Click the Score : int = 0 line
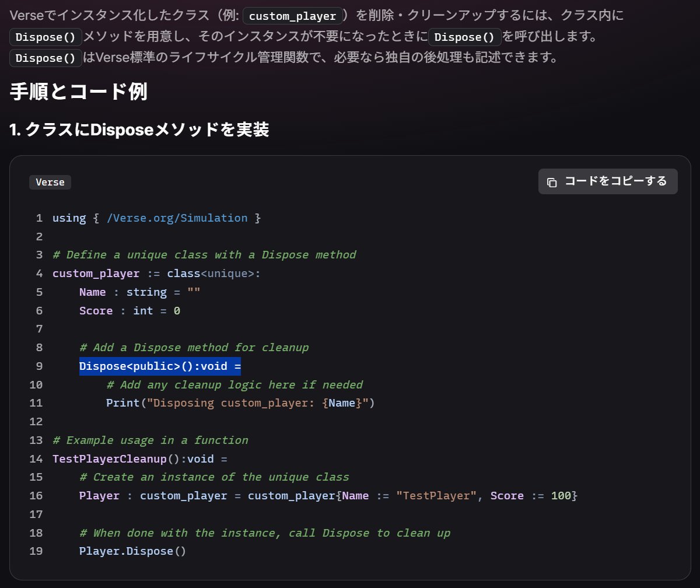The width and height of the screenshot is (700, 588). click(x=129, y=310)
